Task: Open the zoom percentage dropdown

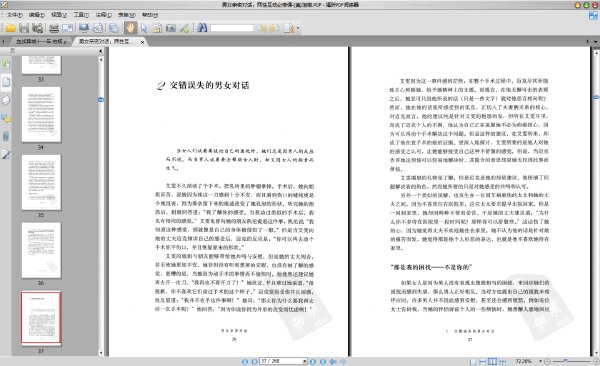Action: pyautogui.click(x=541, y=361)
